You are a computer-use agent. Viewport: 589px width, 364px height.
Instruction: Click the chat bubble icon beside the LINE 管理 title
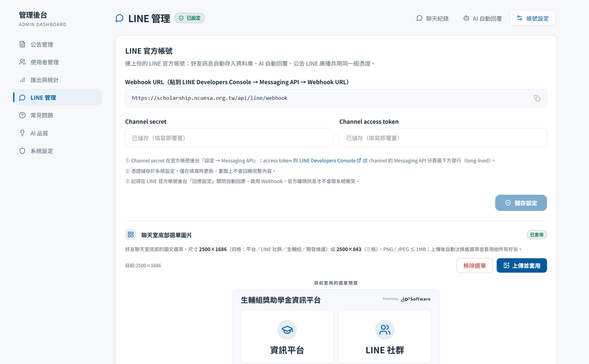[119, 18]
